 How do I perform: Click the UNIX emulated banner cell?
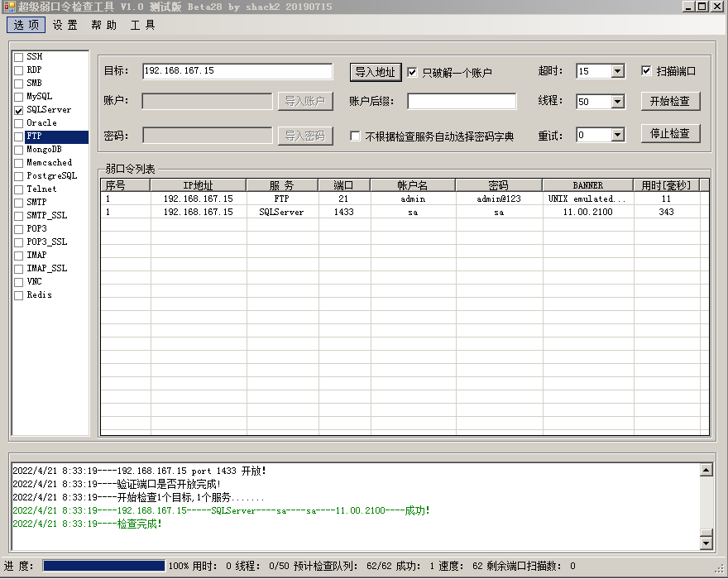(x=588, y=199)
